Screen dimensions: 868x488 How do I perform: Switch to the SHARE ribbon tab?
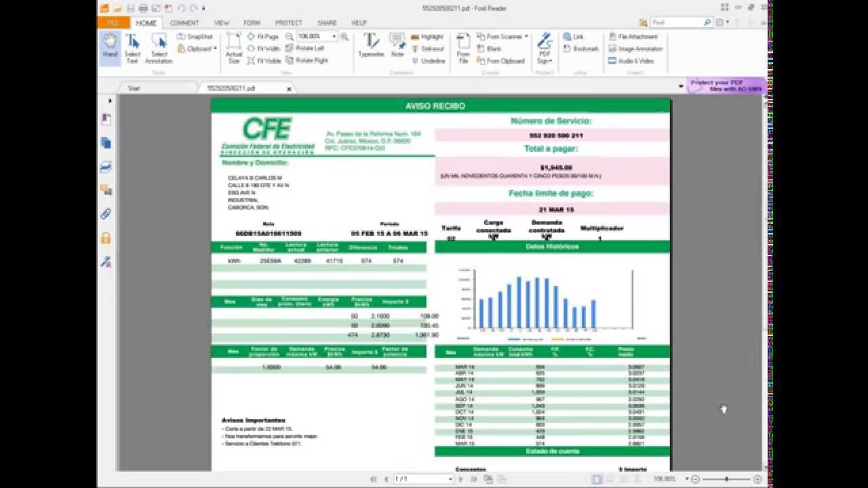pos(327,23)
